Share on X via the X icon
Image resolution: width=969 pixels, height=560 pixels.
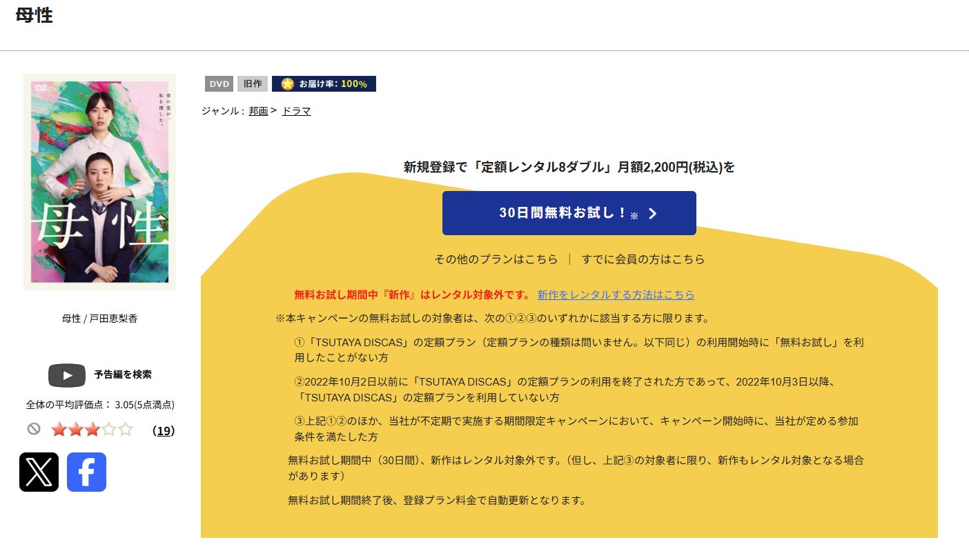pos(39,472)
